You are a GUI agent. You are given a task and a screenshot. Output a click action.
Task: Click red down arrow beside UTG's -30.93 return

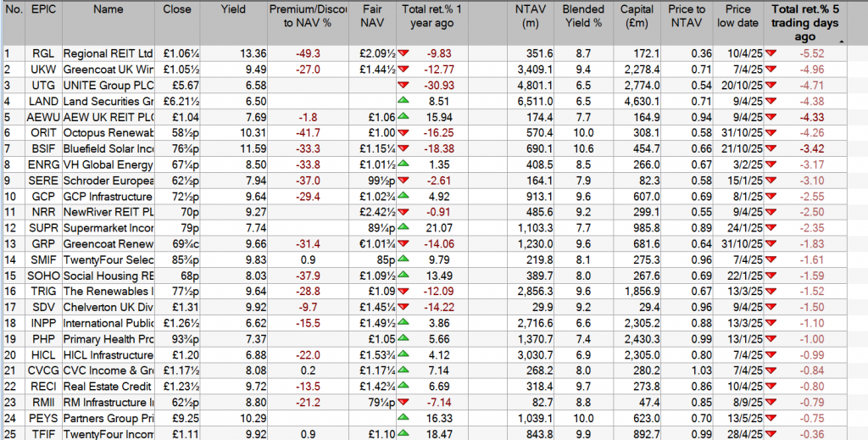point(403,85)
